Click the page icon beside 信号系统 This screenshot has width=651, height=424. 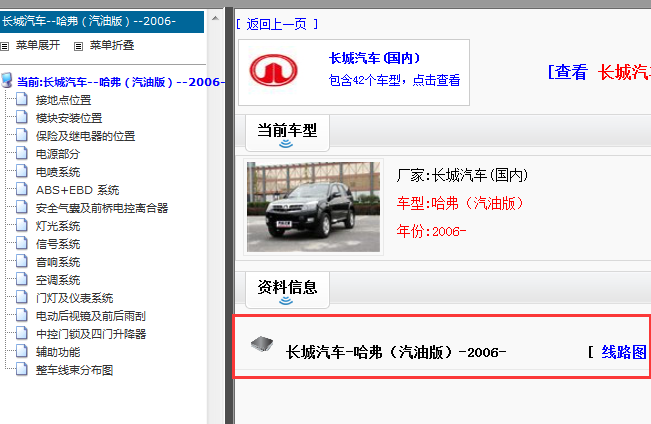22,243
